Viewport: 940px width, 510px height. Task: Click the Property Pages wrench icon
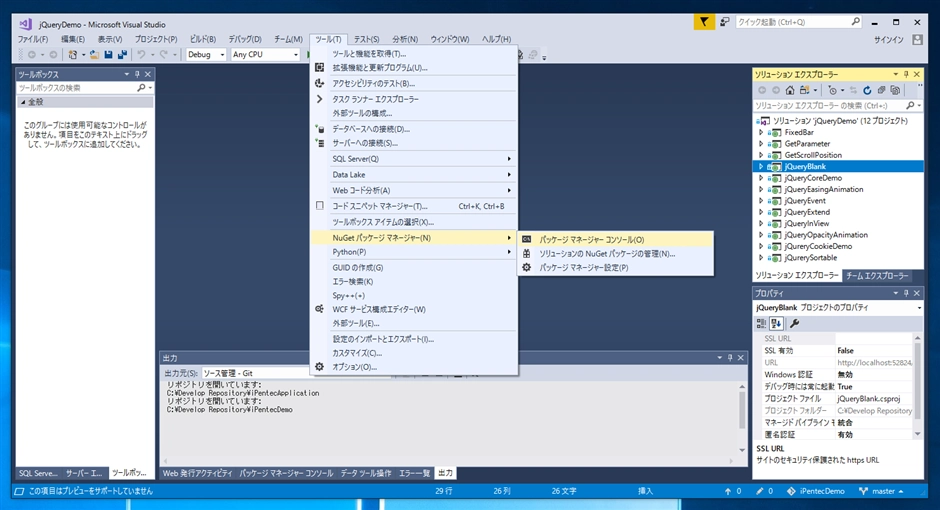pos(794,323)
